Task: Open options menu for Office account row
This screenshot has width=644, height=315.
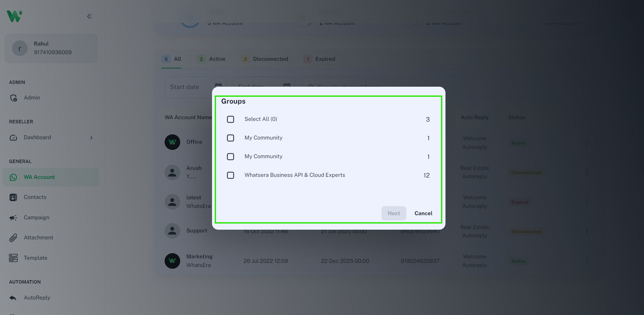Action: [587, 143]
